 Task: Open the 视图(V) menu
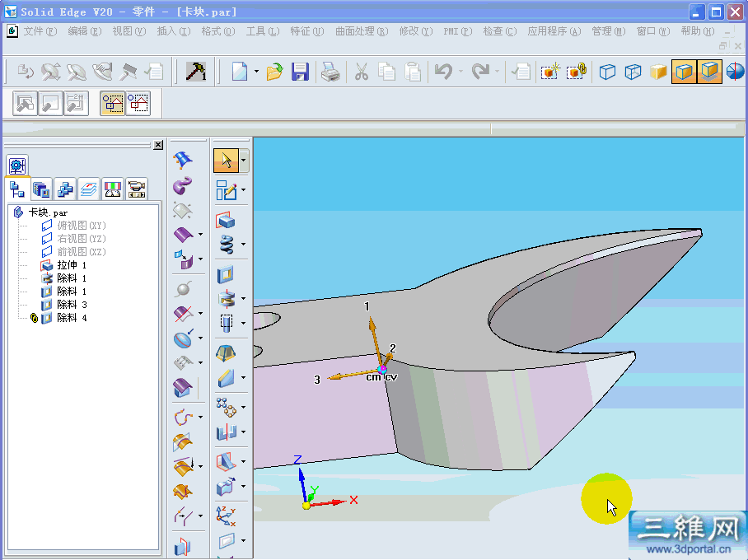pos(129,31)
